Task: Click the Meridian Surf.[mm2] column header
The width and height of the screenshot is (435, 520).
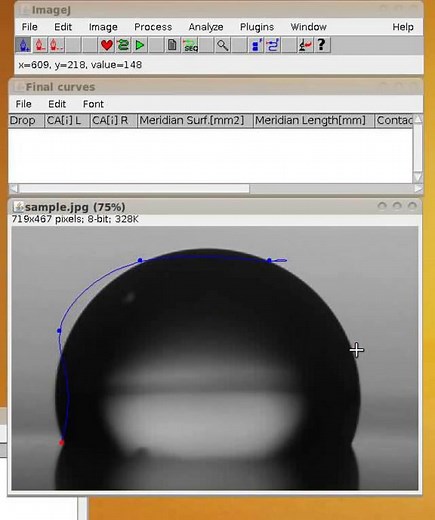Action: tap(195, 121)
